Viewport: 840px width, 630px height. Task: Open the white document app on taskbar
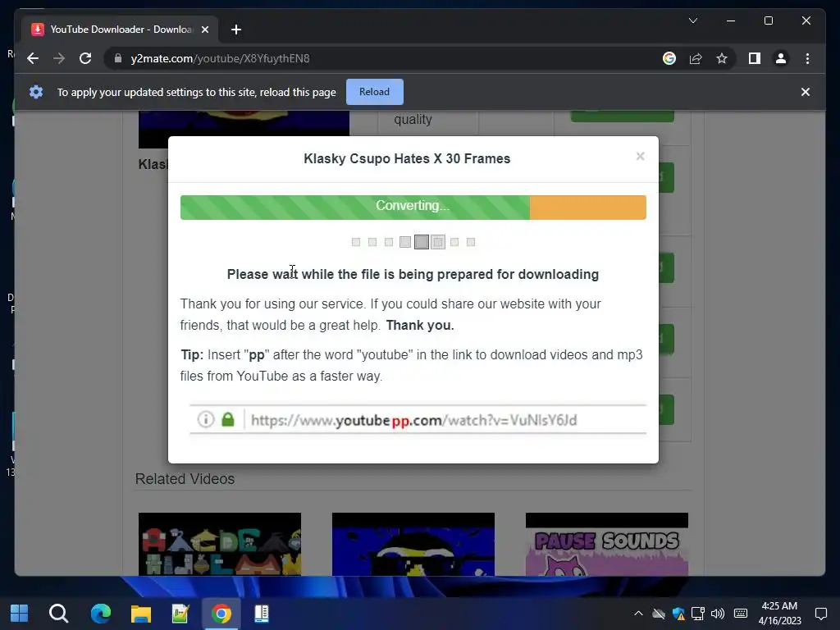point(262,614)
